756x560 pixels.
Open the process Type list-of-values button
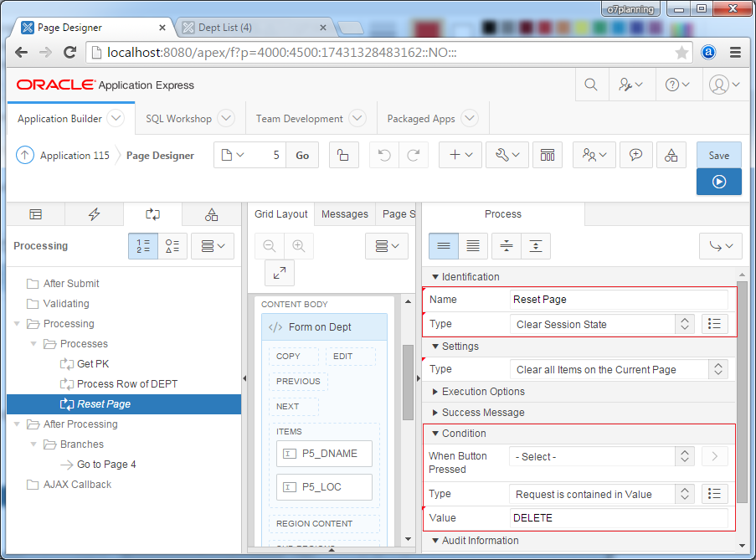click(714, 324)
